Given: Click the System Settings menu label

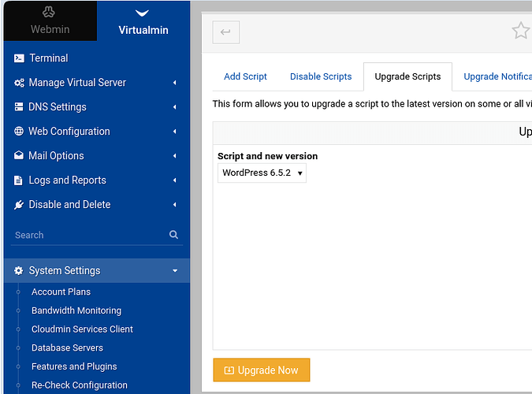Looking at the screenshot, I should pyautogui.click(x=65, y=271).
